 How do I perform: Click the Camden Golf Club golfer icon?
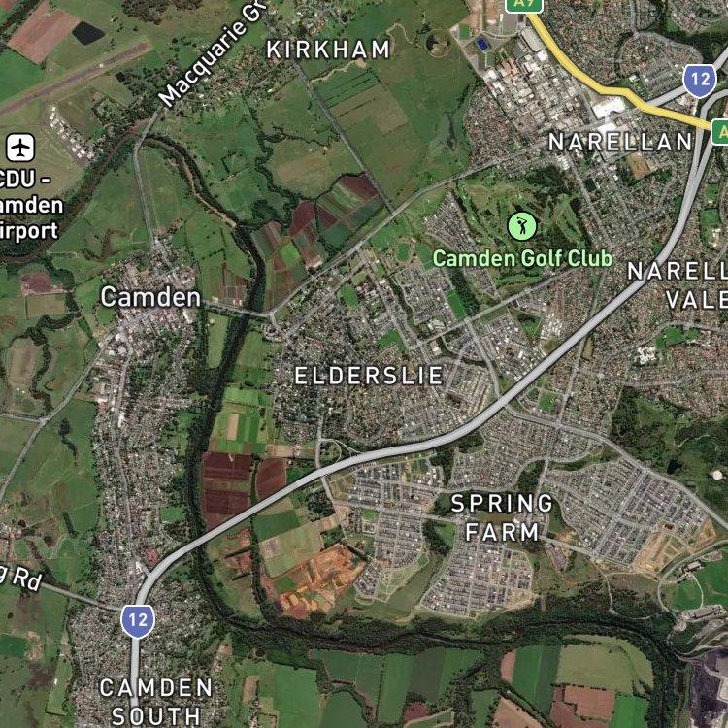click(522, 226)
